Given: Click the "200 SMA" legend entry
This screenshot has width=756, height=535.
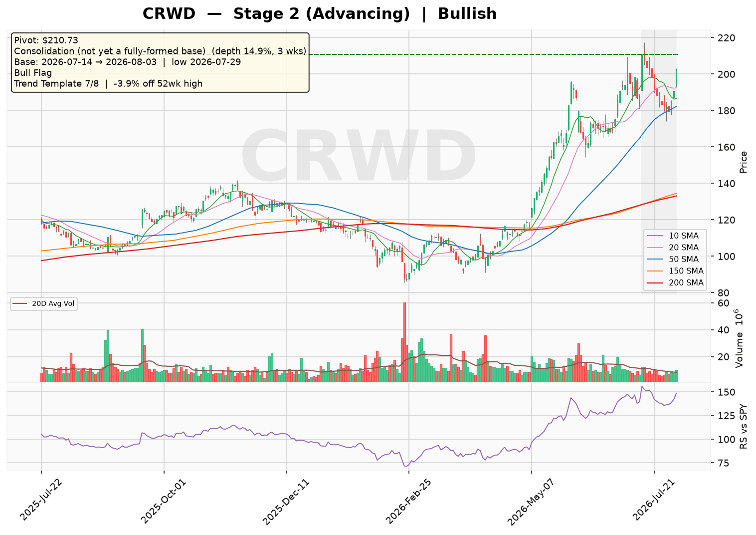Looking at the screenshot, I should 676,283.
